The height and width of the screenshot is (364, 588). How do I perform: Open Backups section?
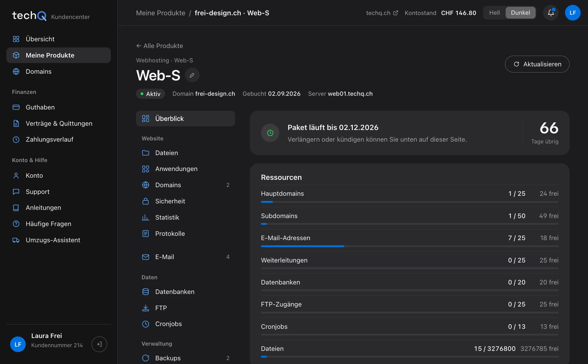coord(186,358)
